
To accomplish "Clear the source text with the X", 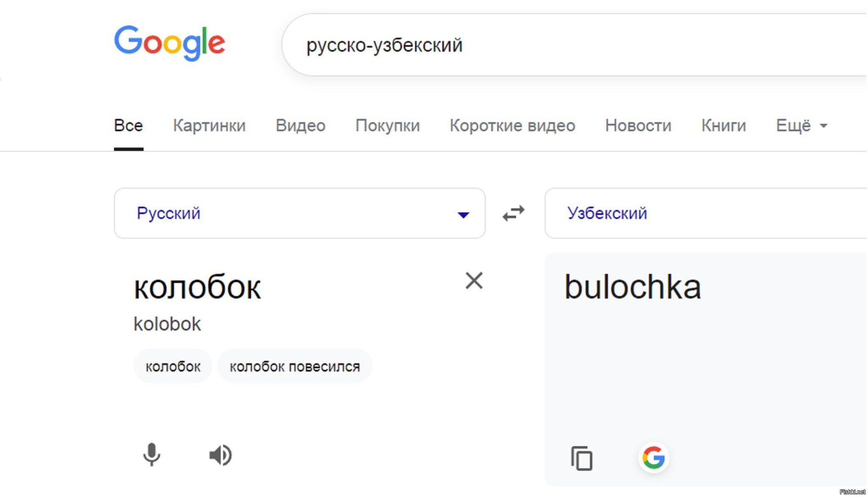I will (474, 280).
